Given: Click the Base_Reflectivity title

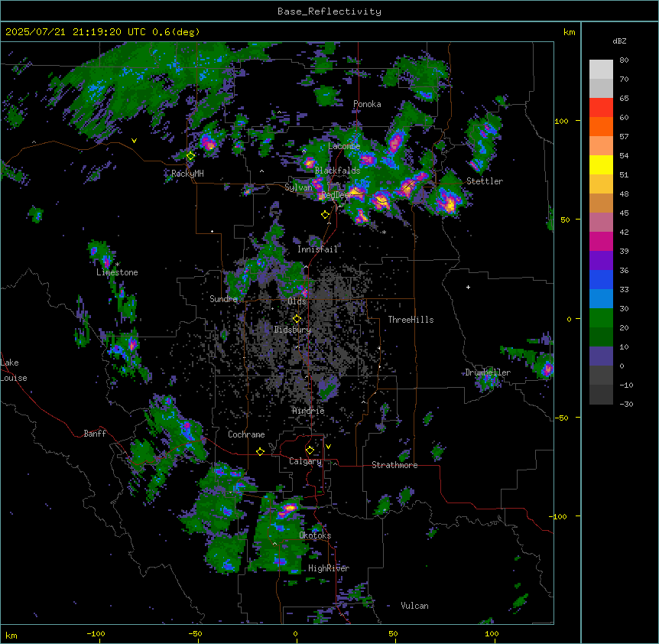Looking at the screenshot, I should pos(329,11).
